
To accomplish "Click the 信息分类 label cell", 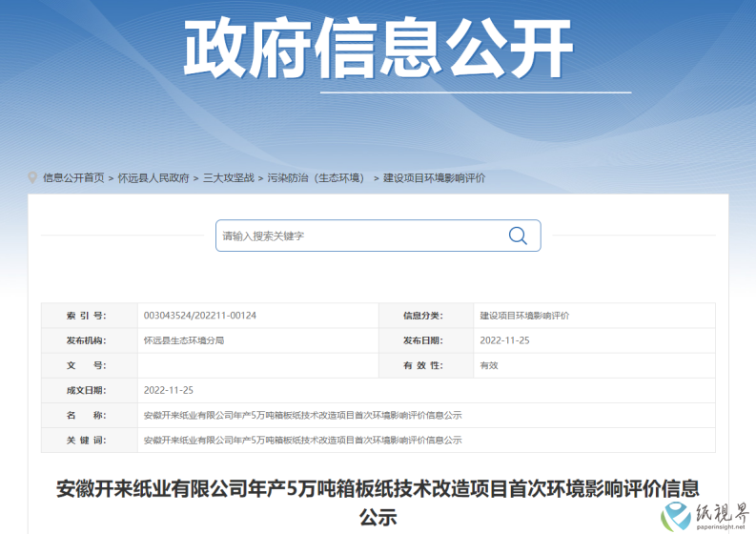I will 426,316.
